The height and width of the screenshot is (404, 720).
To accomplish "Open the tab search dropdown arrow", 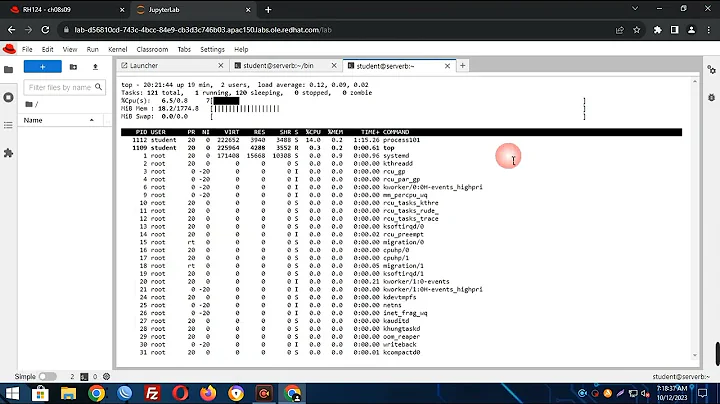I will pyautogui.click(x=635, y=9).
